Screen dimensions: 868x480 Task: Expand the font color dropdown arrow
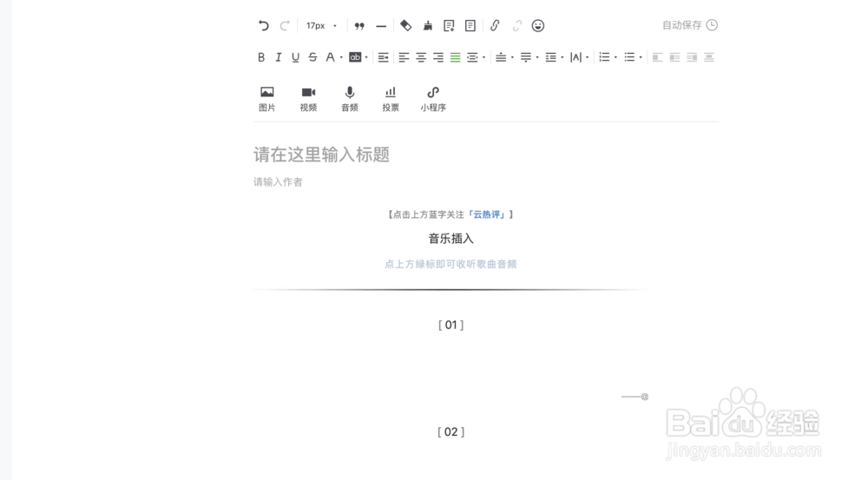(341, 57)
